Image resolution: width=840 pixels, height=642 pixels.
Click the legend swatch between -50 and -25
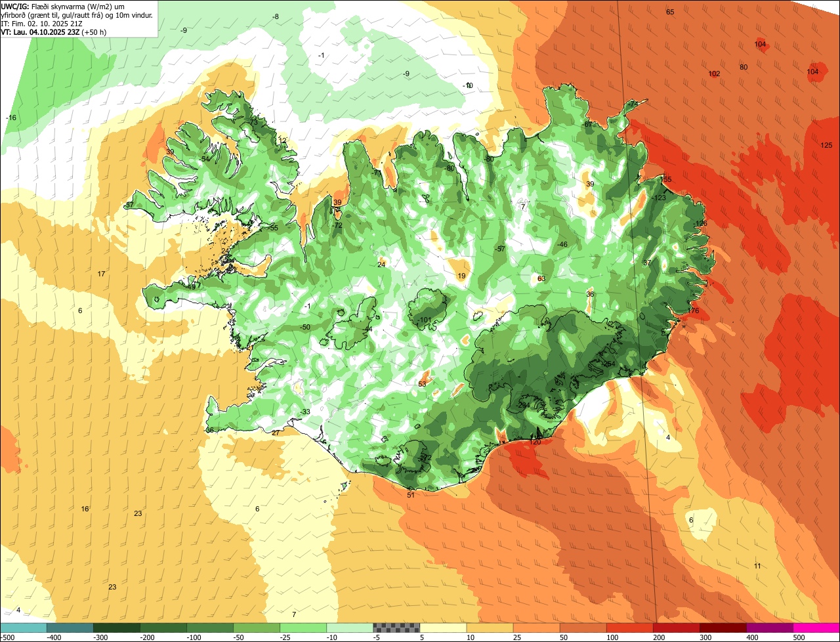pos(257,628)
